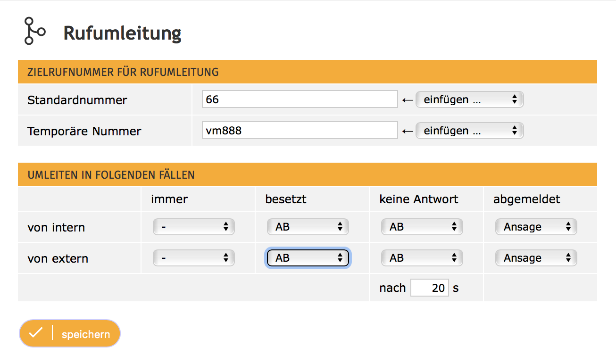Click the checkmark icon on speichern
Image resolution: width=616 pixels, height=364 pixels.
[x=35, y=333]
